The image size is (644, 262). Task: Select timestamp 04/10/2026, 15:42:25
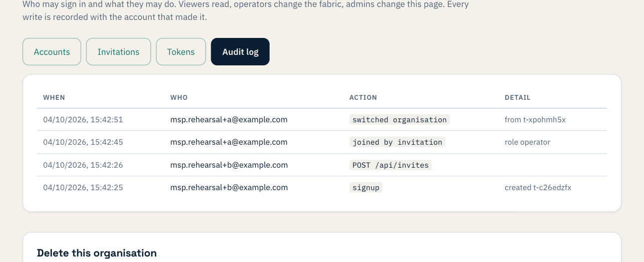(83, 188)
